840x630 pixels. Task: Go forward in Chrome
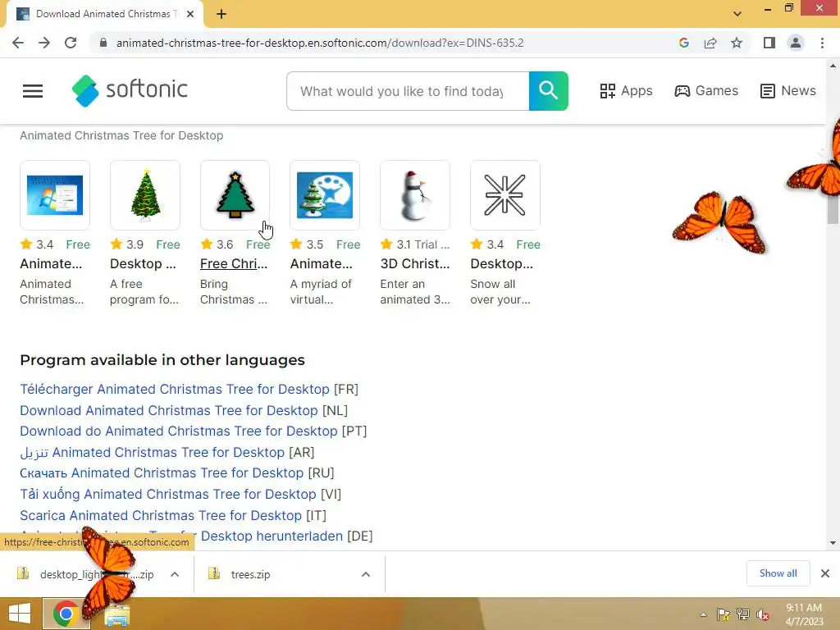coord(44,43)
